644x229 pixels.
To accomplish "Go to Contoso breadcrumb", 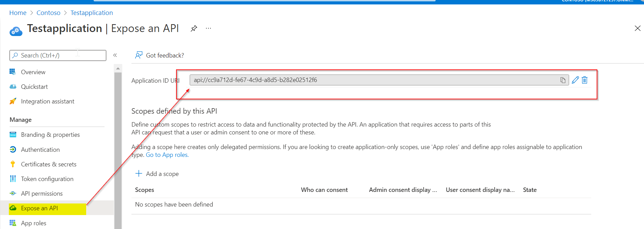I will pyautogui.click(x=48, y=13).
